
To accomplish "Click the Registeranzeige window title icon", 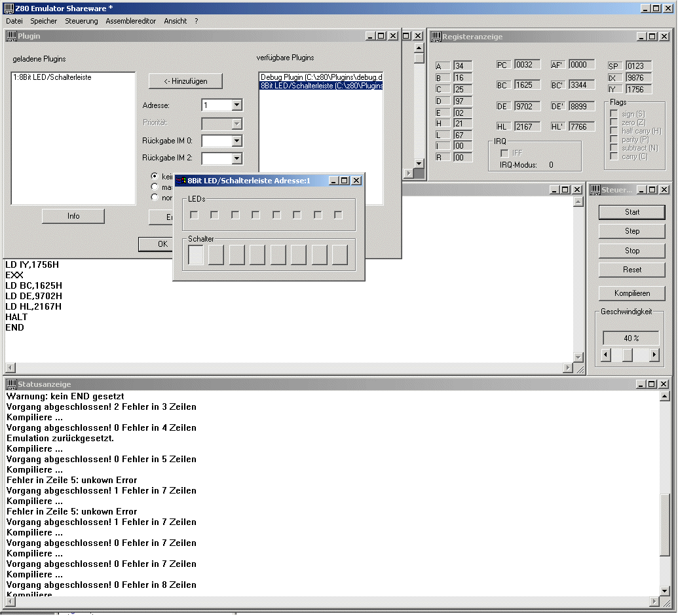I will 436,37.
